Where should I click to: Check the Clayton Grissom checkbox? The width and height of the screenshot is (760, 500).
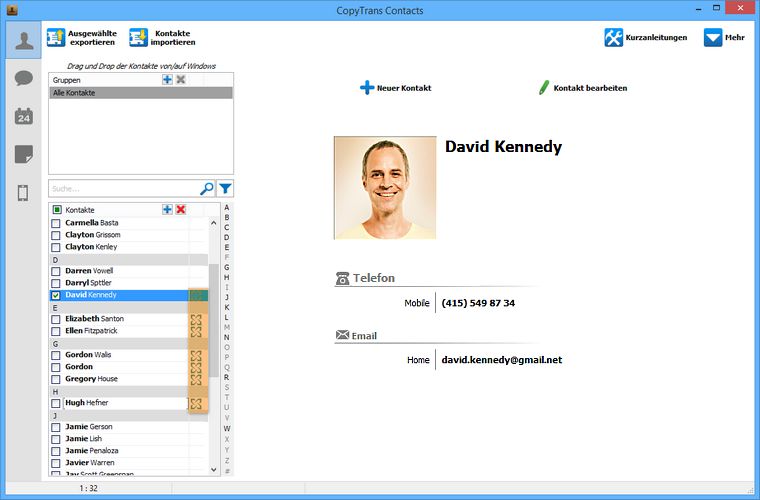56,235
